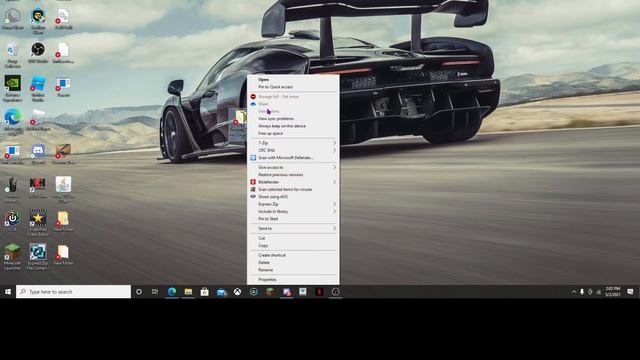Open Task View on taskbar

click(155, 291)
